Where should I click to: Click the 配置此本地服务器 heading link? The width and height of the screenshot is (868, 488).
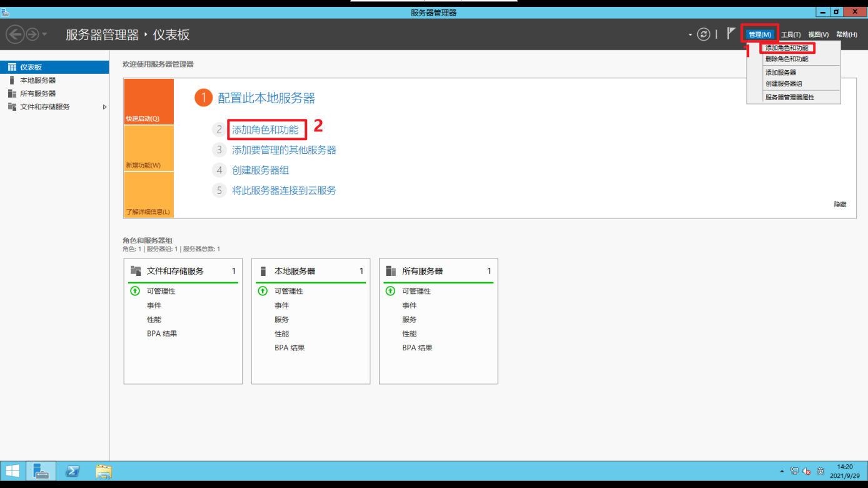[x=266, y=98]
